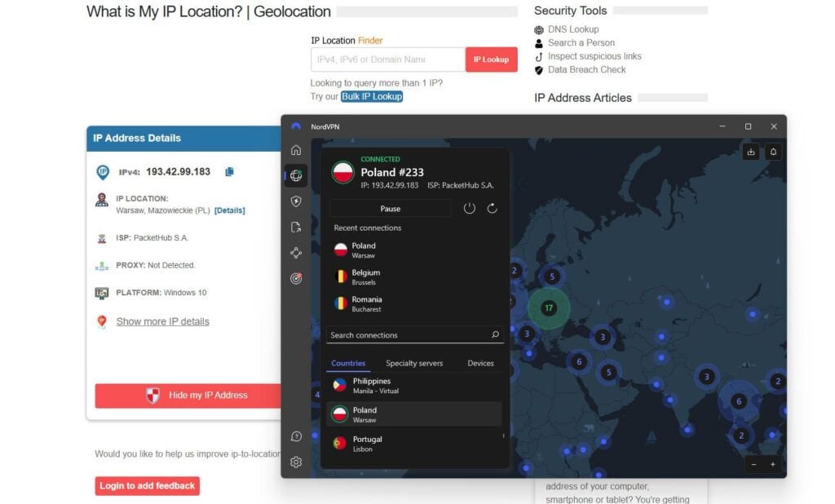Click the PLATFORM: Windows 10 text
The image size is (835, 504).
(x=161, y=293)
